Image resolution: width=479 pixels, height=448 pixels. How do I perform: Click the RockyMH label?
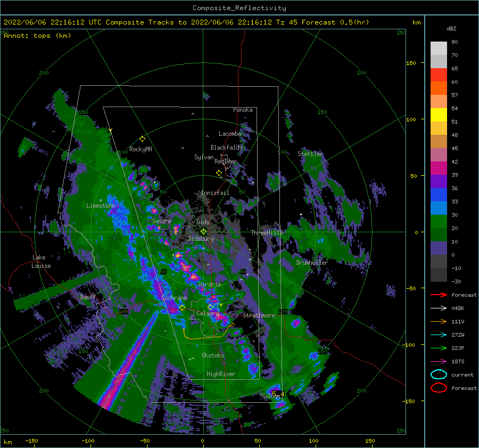coord(141,149)
